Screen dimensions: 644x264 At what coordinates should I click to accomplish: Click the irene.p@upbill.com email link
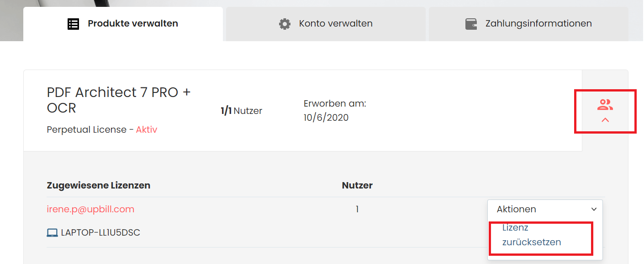point(90,209)
